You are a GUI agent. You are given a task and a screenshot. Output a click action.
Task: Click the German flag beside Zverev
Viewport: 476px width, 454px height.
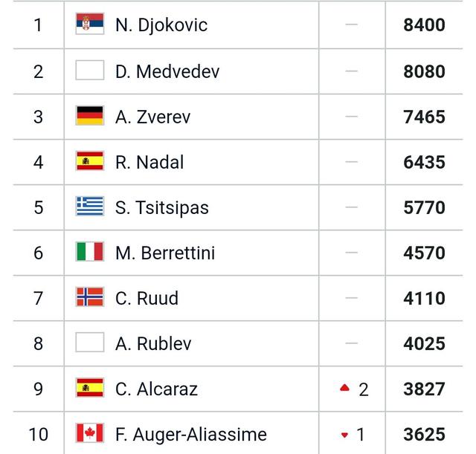90,116
